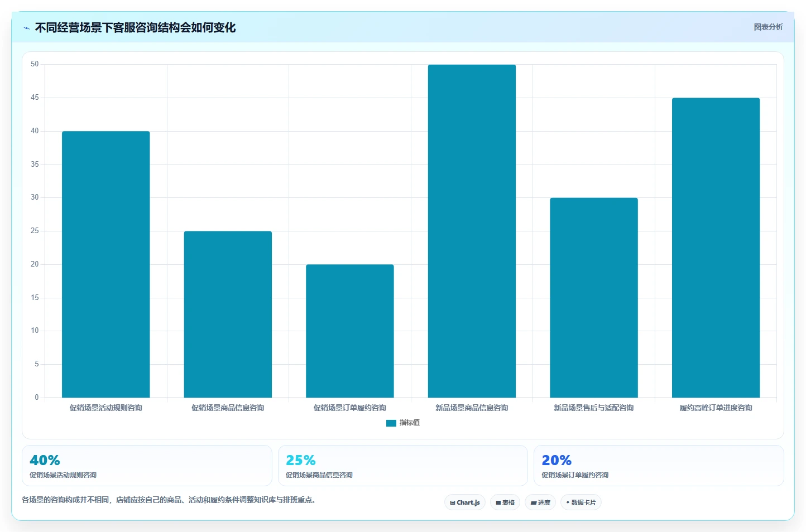Open the 40% 促销场景活动规则咨询 card

[x=147, y=466]
